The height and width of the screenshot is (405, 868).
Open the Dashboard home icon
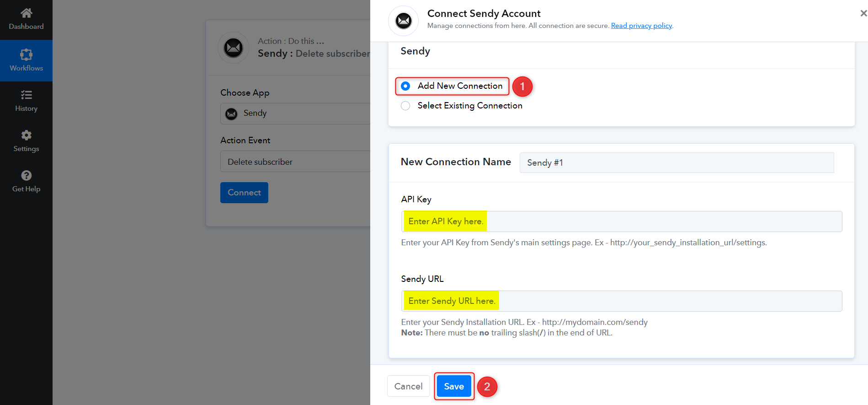[x=27, y=13]
